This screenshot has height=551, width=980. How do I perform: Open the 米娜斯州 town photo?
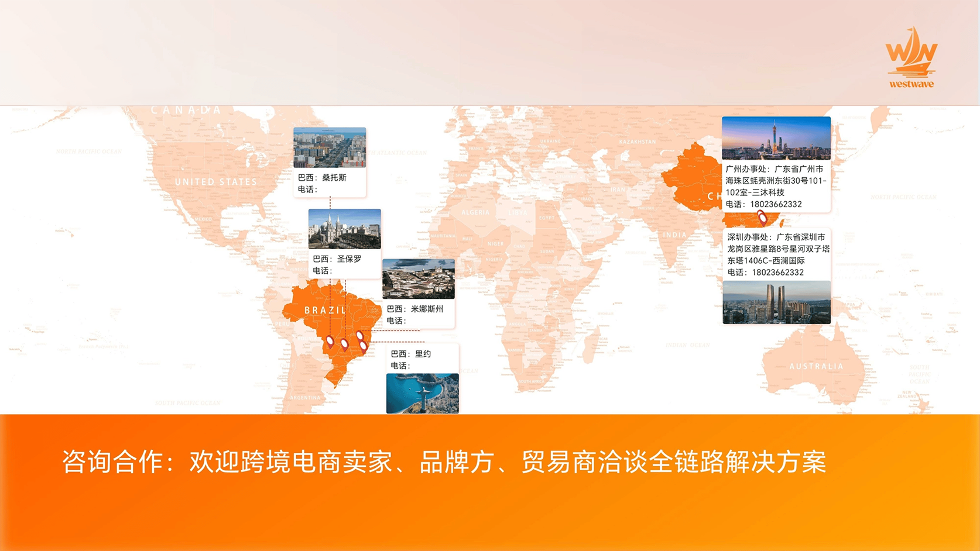pos(418,279)
